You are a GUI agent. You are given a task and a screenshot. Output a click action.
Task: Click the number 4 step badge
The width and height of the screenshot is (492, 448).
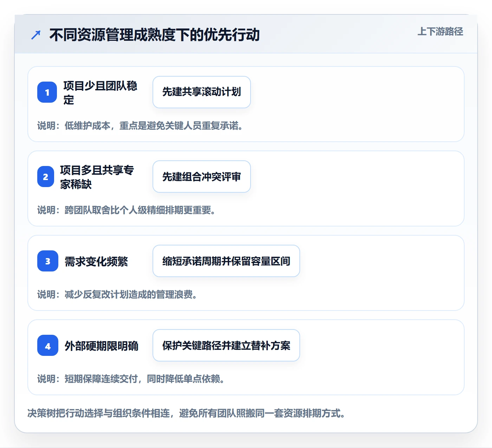tap(48, 345)
